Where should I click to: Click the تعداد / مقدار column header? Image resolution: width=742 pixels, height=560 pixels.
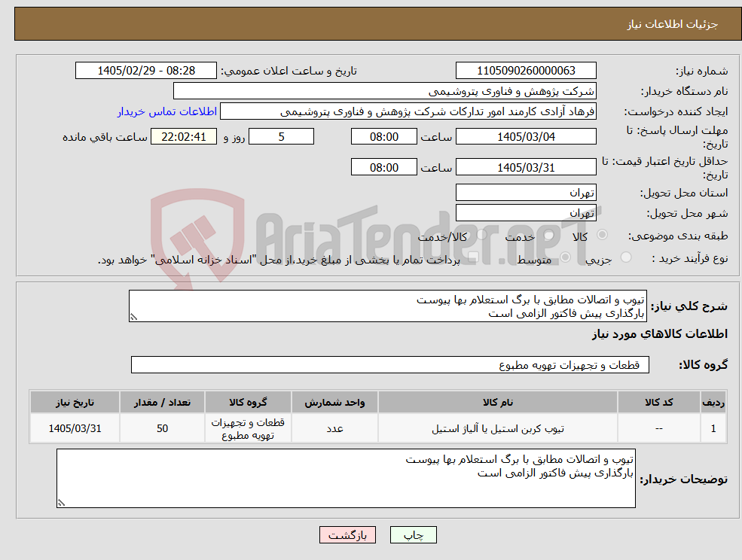pos(162,402)
